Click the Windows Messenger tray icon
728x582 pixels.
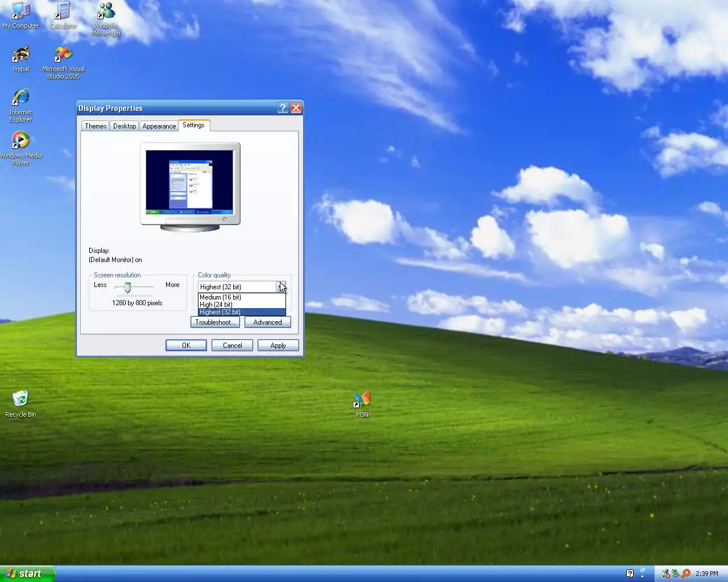[x=665, y=573]
